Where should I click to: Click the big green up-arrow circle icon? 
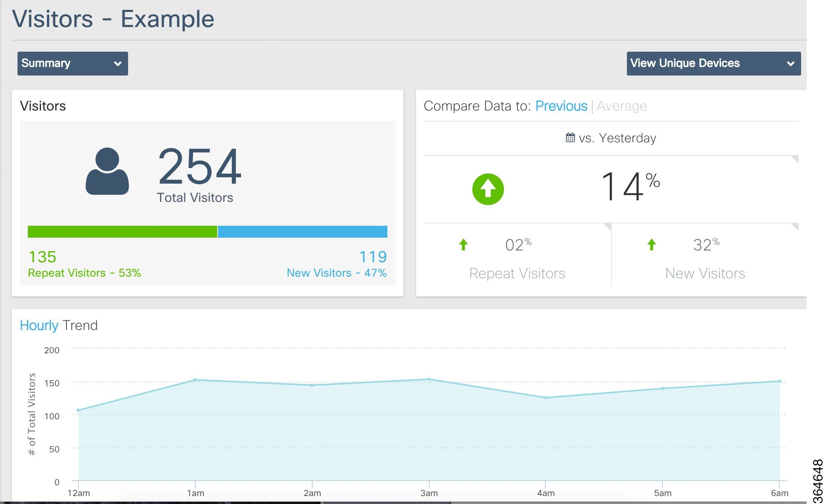tap(488, 189)
